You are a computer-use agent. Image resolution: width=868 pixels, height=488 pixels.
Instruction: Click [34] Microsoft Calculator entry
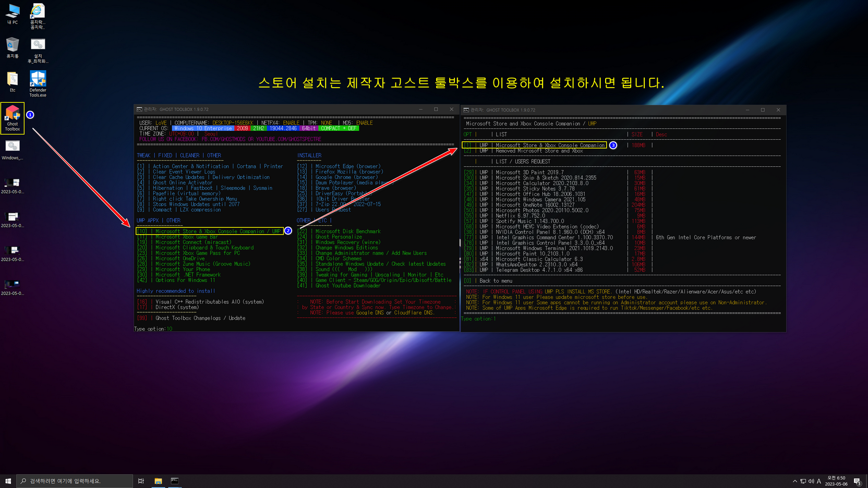pyautogui.click(x=526, y=183)
